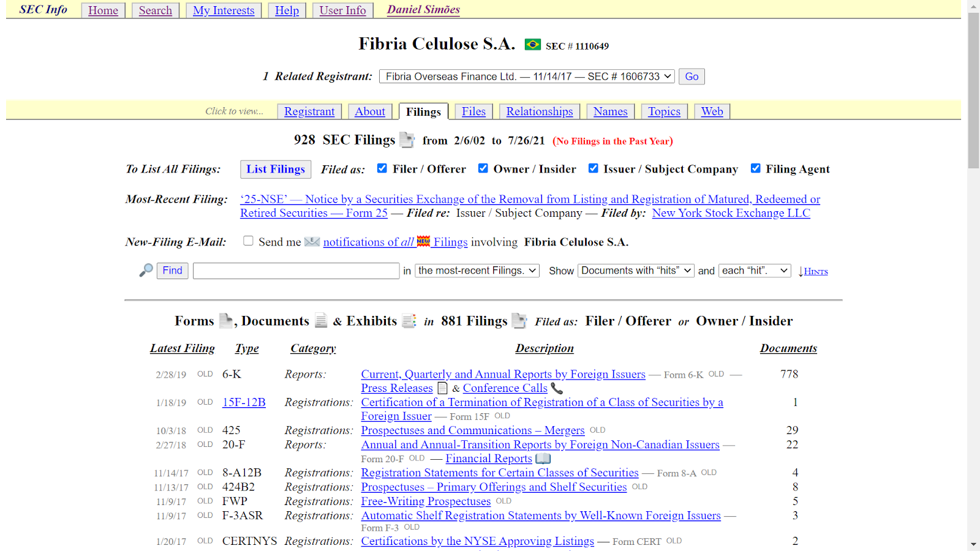The image size is (980, 551).
Task: Sort by Description column header
Action: point(545,348)
